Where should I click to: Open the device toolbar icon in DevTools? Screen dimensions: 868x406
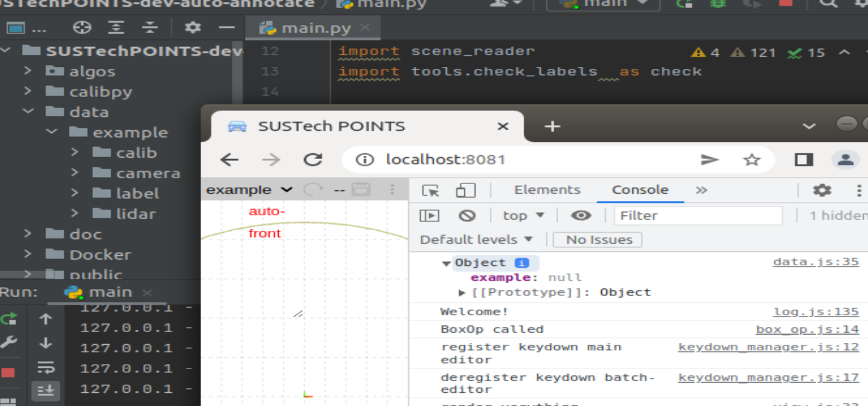coord(467,190)
